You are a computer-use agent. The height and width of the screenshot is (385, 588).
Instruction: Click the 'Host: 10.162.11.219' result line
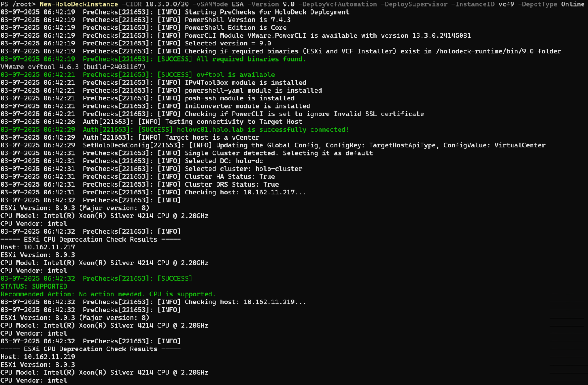38,357
